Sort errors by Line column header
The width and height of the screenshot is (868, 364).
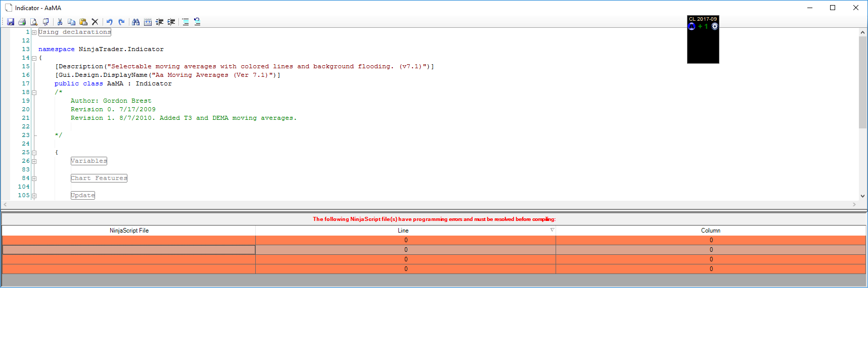403,231
